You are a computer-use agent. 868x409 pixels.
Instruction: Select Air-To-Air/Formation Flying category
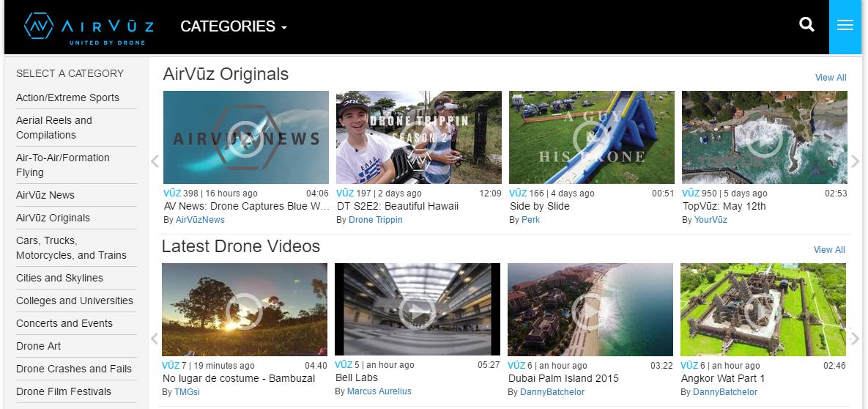[62, 165]
